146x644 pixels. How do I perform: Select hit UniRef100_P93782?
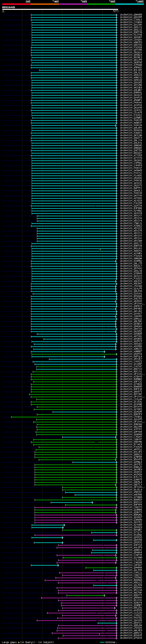click(131, 618)
